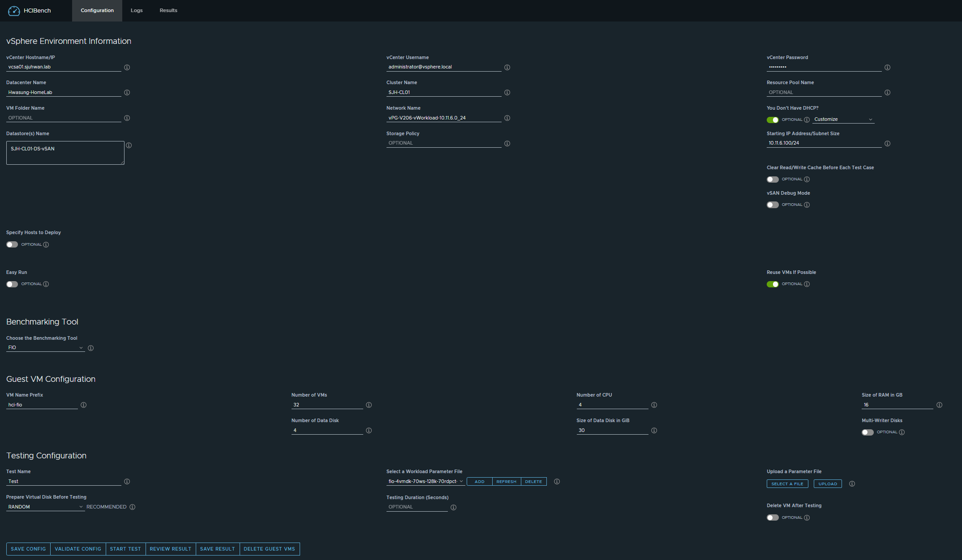Click info icon beside Size of RAM field
Image resolution: width=962 pixels, height=560 pixels.
coord(940,405)
